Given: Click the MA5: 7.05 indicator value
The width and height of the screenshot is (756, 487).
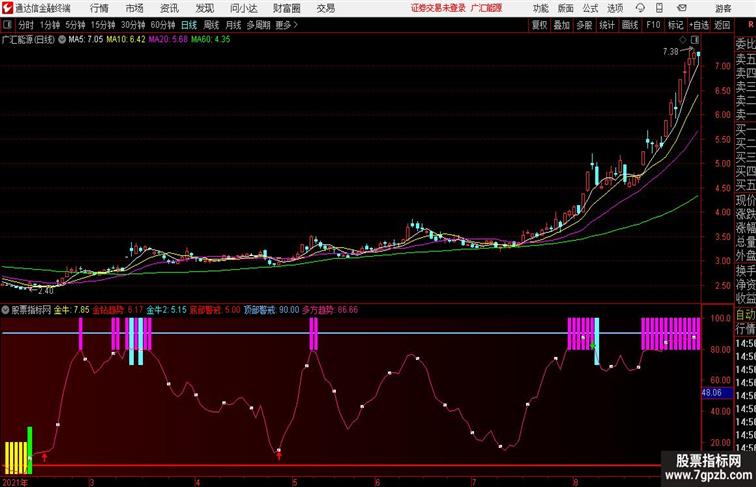Looking at the screenshot, I should pyautogui.click(x=85, y=40).
